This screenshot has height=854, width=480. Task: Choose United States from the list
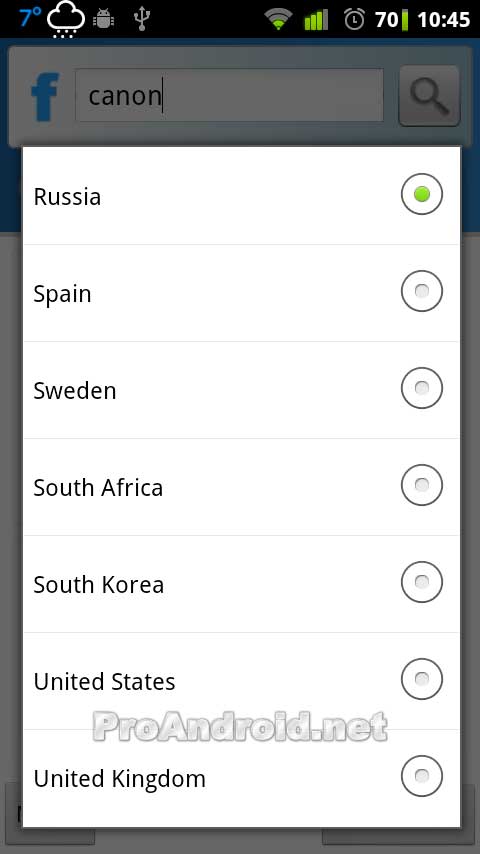pyautogui.click(x=241, y=681)
